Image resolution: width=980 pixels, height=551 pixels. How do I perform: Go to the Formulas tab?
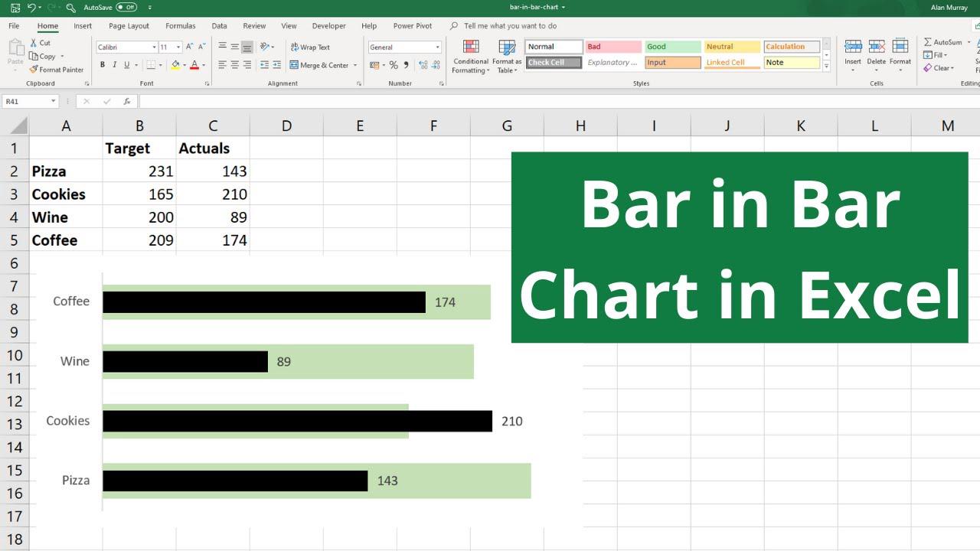point(180,26)
